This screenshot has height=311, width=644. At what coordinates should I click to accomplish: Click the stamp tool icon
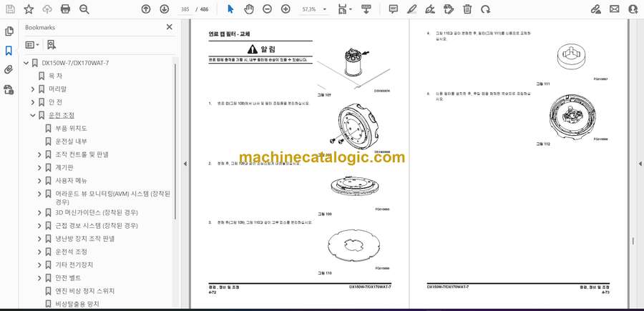tap(449, 9)
